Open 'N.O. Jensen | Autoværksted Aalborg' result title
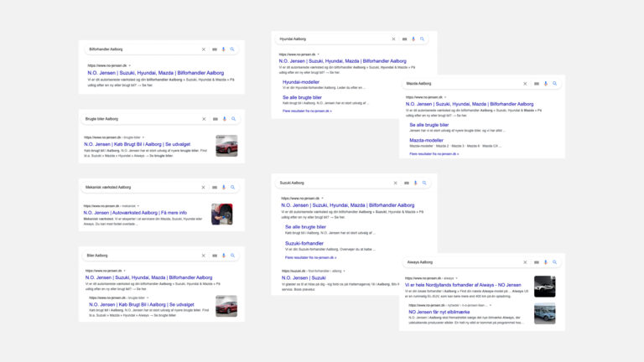644x362 pixels. click(135, 213)
